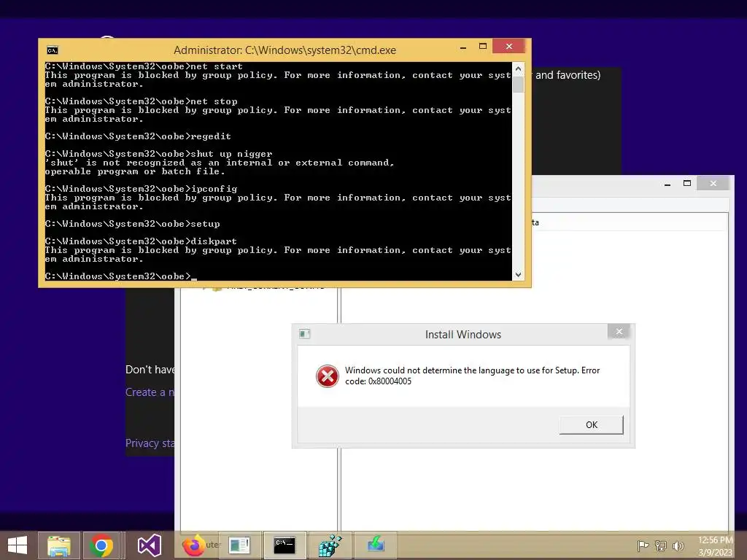Click the cmd vertical scrollbar thumb
Screen dimensions: 747x560
[x=519, y=85]
